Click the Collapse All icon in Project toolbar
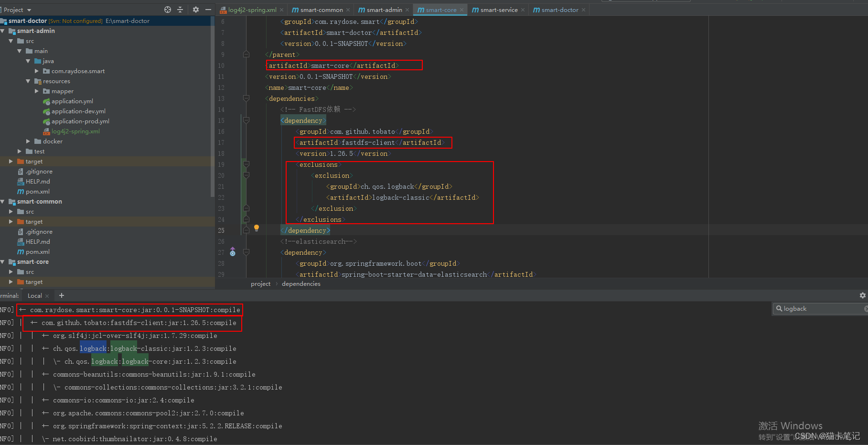 pos(181,9)
